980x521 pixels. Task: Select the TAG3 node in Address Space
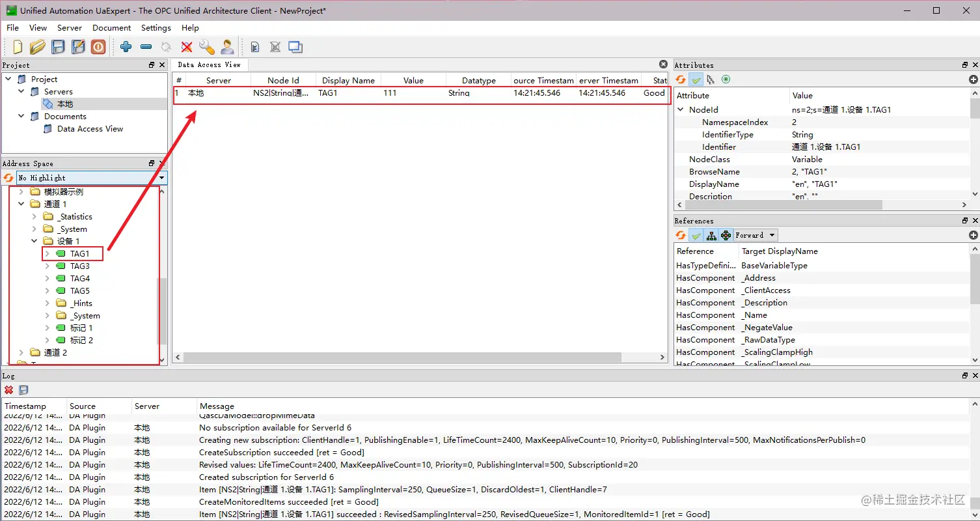coord(80,266)
